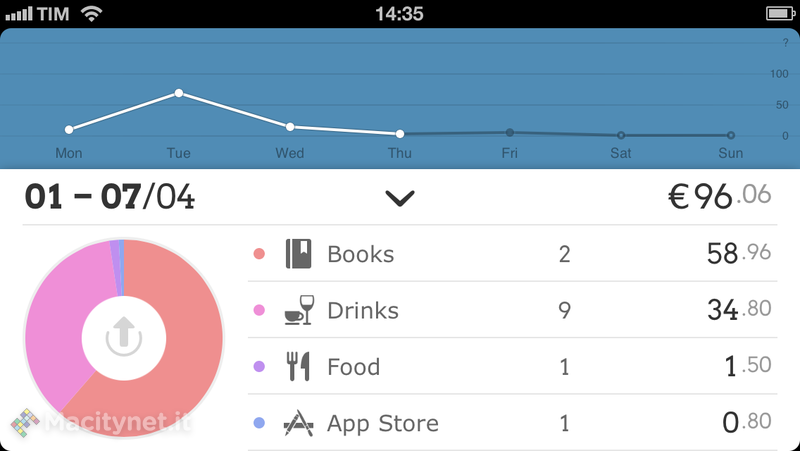Open the 01 – 07/04 week date label
The width and height of the screenshot is (800, 451).
110,197
